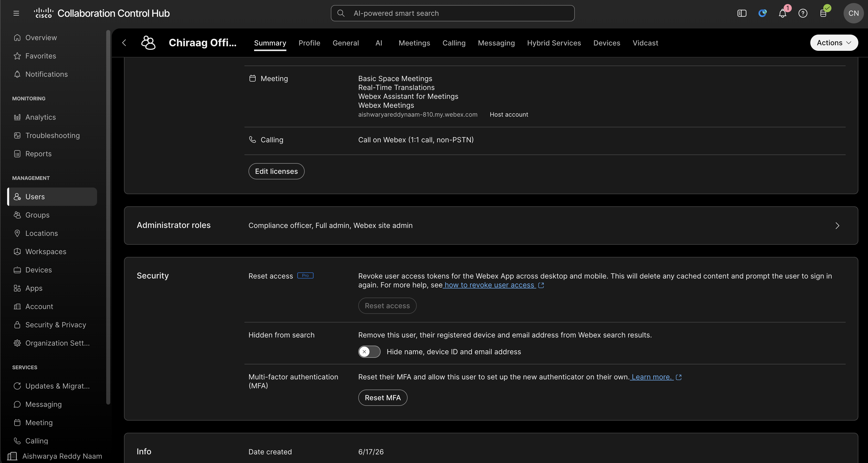868x463 pixels.
Task: Click the Cisco logo in the header
Action: (x=43, y=13)
